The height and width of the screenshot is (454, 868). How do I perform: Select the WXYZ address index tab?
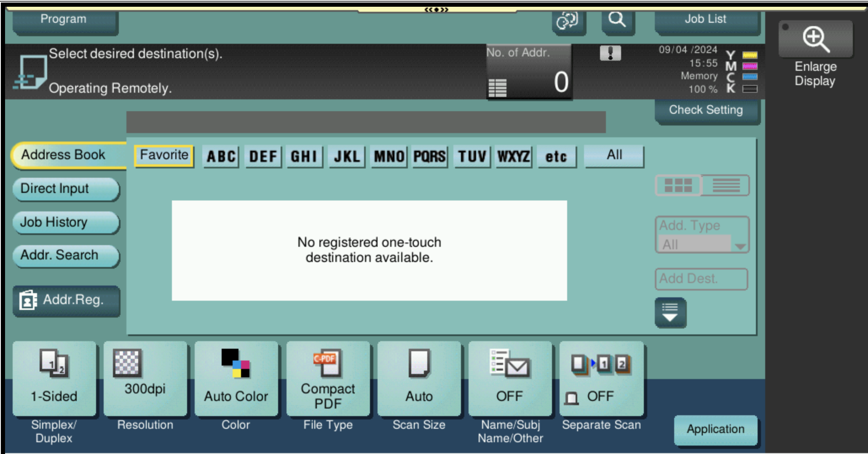click(x=513, y=156)
